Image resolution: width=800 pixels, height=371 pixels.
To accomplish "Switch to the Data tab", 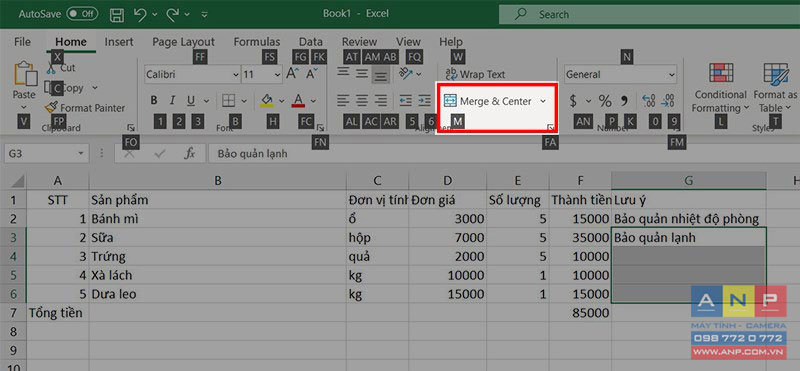I will pyautogui.click(x=311, y=42).
